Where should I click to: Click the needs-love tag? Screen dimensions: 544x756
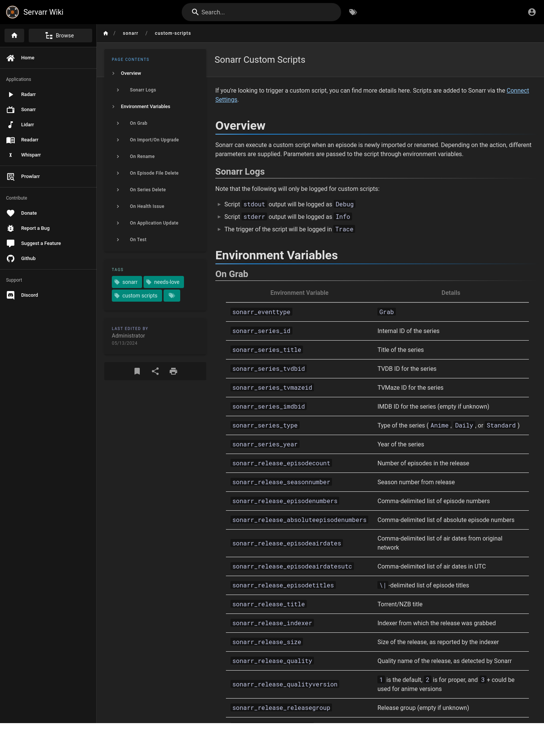coord(164,282)
